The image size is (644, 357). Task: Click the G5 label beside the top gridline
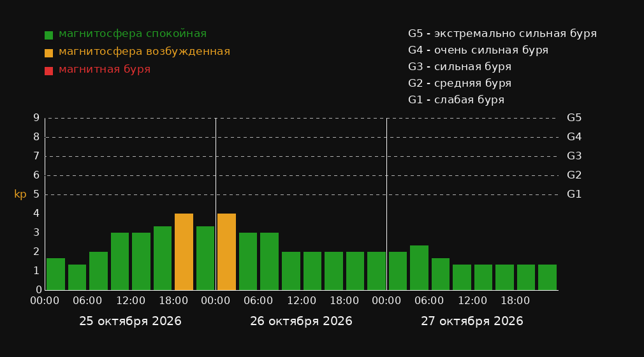coord(574,118)
